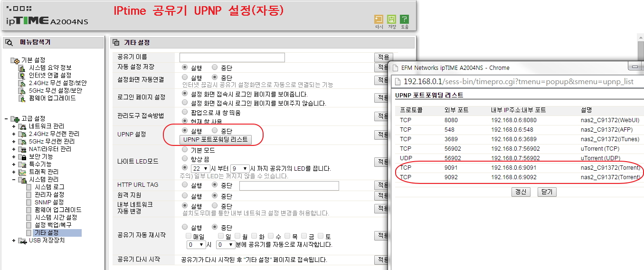Click the 특수기능 icon
This screenshot has width=644, height=270.
22,164
